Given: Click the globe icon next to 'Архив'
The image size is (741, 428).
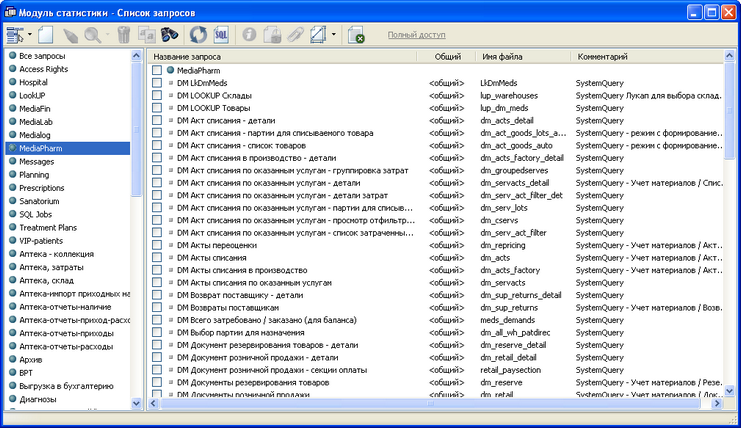Looking at the screenshot, I should point(13,360).
